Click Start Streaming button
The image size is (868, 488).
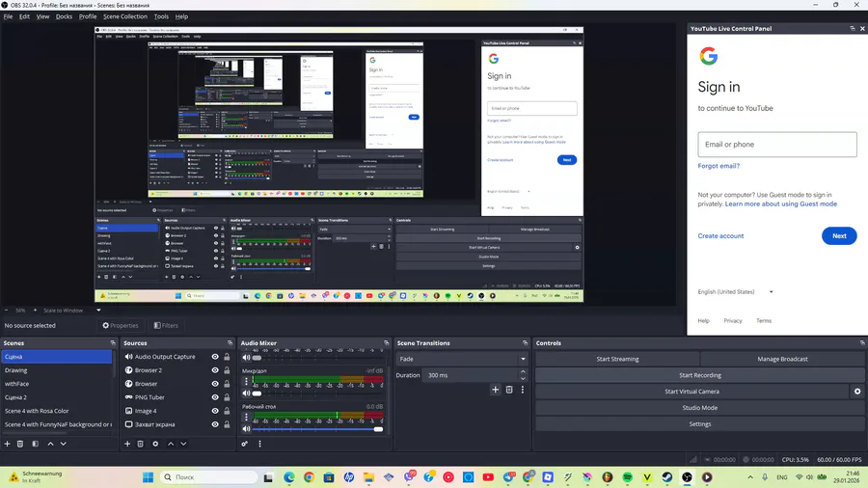pos(617,359)
